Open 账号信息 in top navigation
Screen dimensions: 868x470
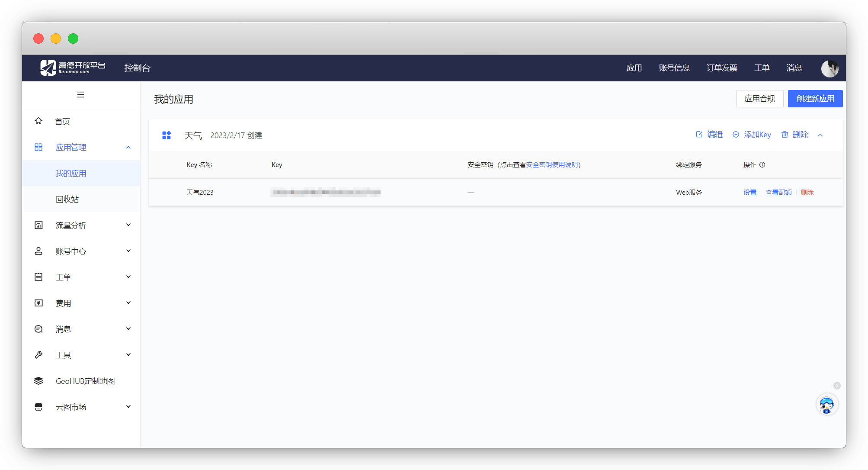[674, 68]
